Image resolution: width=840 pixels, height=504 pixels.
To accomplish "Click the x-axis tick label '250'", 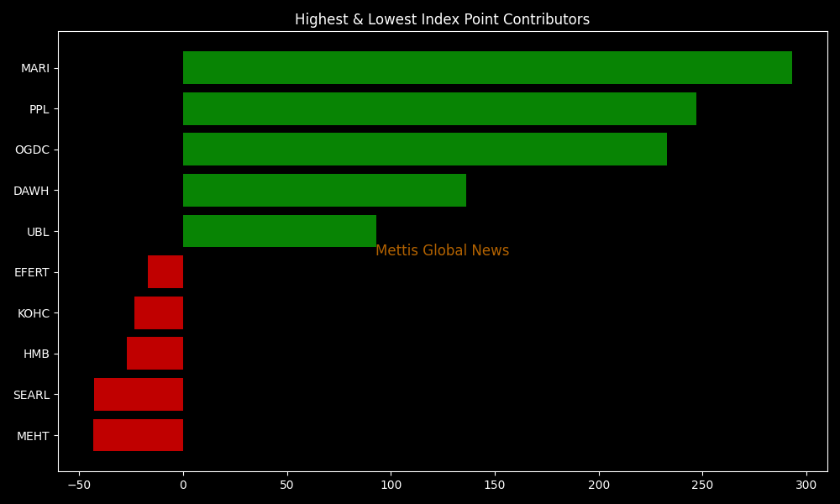I will (x=702, y=486).
